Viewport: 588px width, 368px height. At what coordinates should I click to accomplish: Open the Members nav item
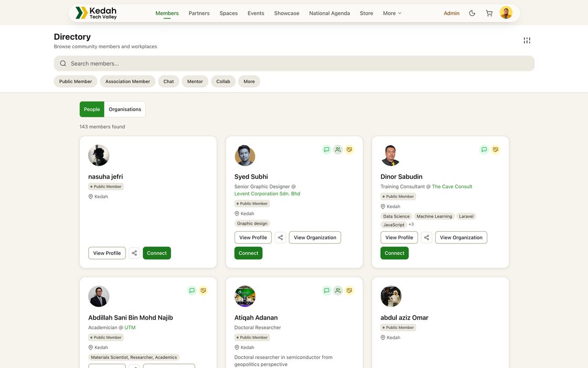pos(167,13)
